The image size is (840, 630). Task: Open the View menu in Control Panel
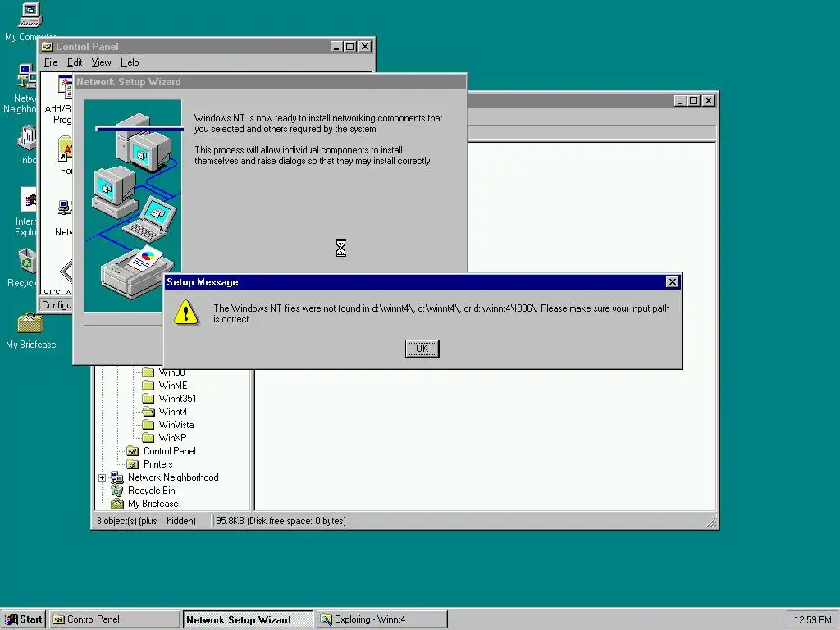101,62
